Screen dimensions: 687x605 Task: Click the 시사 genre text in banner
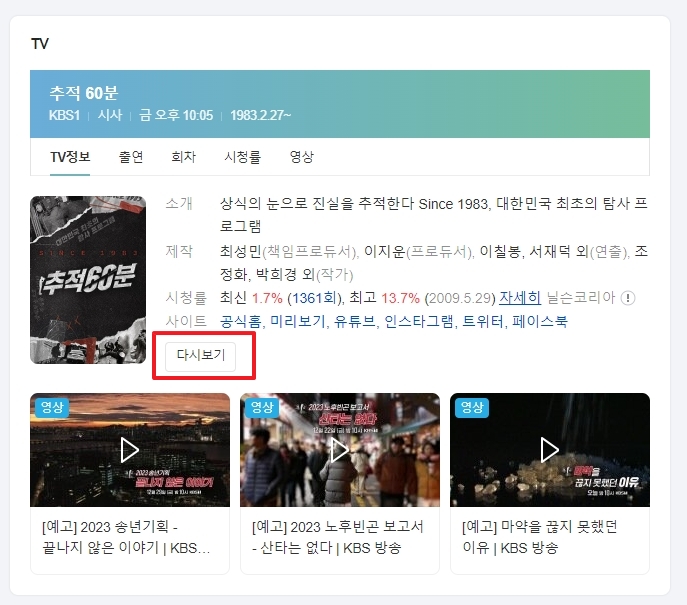110,115
